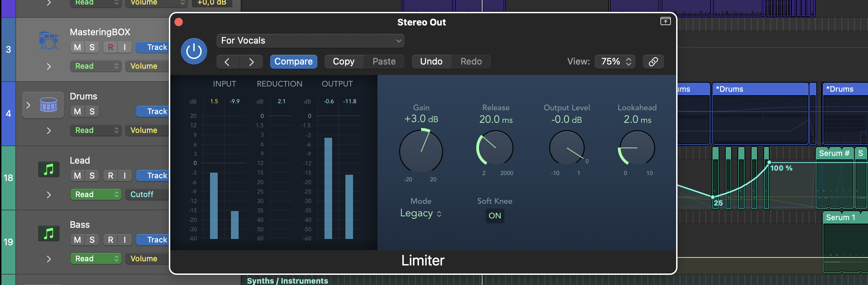Toggle the Limiter plugin power button
Viewport: 868px width, 285px height.
194,51
